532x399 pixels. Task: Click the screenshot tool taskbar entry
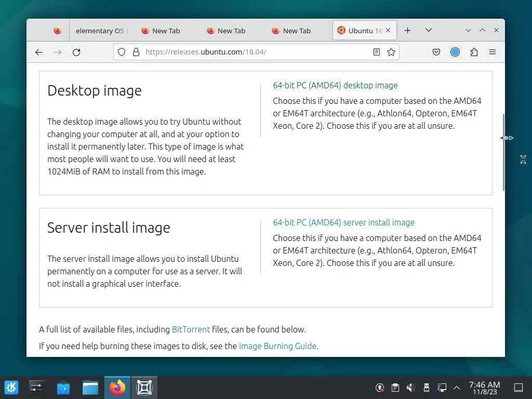[x=144, y=387]
